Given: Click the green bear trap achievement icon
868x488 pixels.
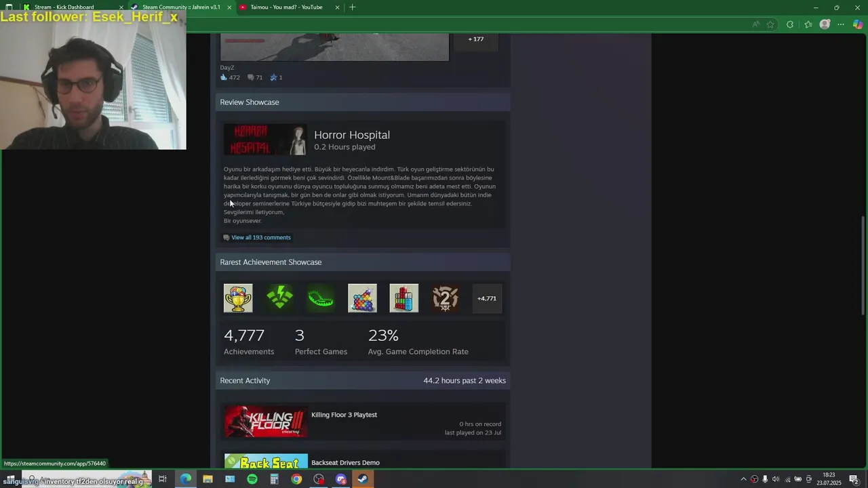Looking at the screenshot, I should (321, 298).
